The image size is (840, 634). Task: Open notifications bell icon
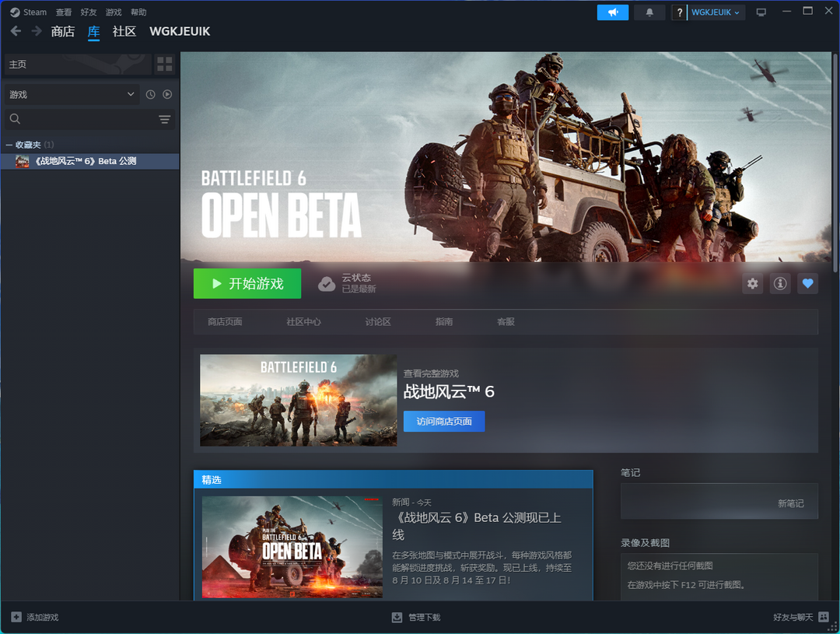(649, 12)
